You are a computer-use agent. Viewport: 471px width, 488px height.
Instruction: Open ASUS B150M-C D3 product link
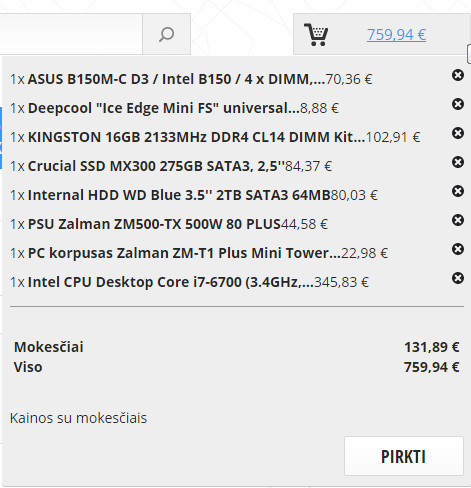pyautogui.click(x=176, y=79)
